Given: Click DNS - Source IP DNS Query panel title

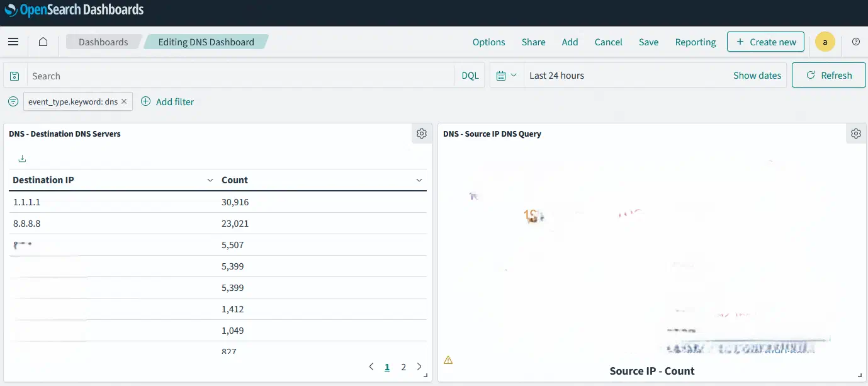Looking at the screenshot, I should pyautogui.click(x=492, y=133).
